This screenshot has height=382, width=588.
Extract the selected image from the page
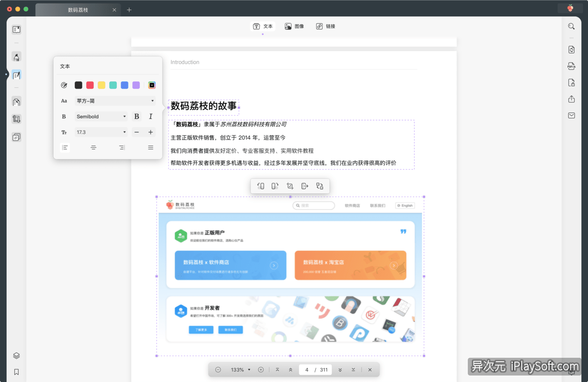(x=305, y=186)
